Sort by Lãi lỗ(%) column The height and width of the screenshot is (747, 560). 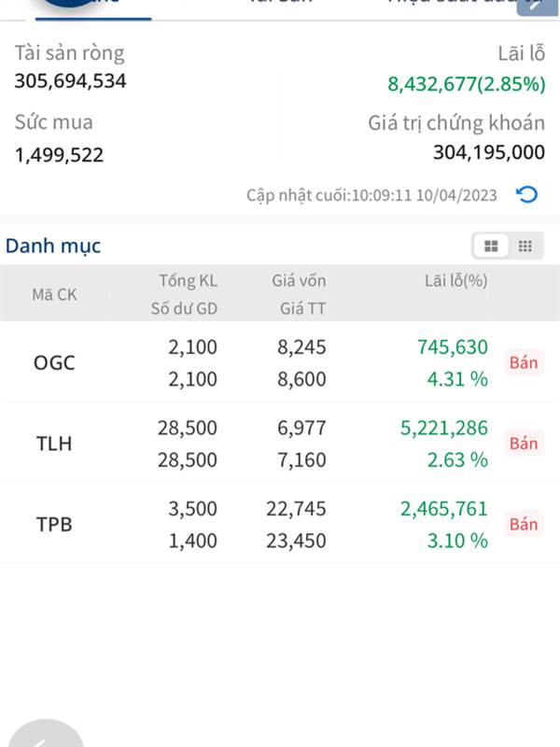click(x=455, y=280)
